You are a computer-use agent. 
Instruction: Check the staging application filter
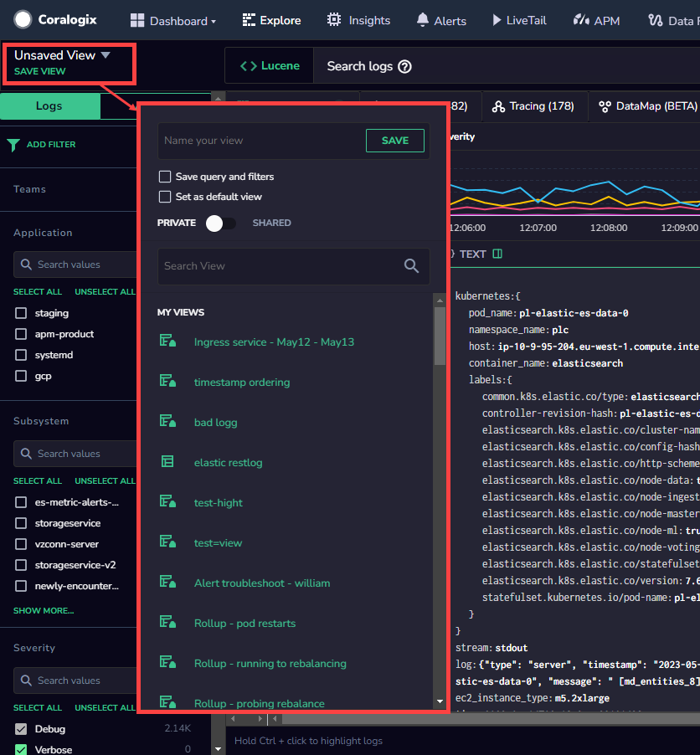point(21,313)
